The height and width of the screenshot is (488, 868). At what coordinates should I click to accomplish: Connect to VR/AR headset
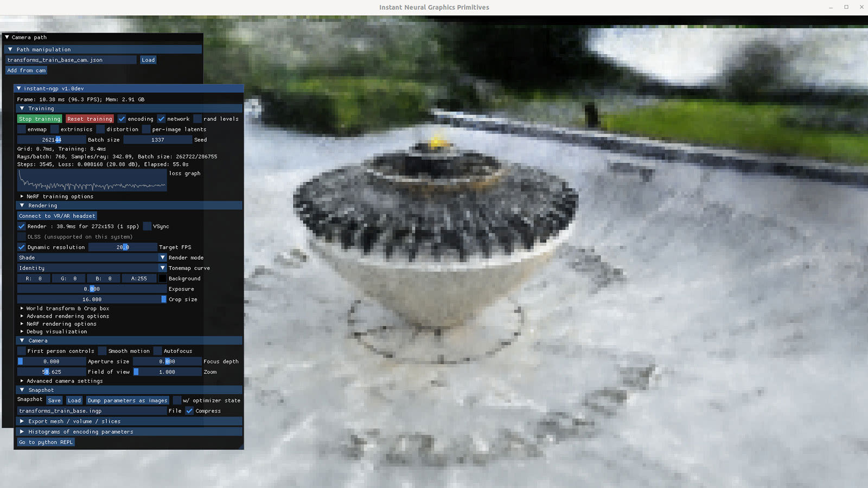[x=56, y=216]
